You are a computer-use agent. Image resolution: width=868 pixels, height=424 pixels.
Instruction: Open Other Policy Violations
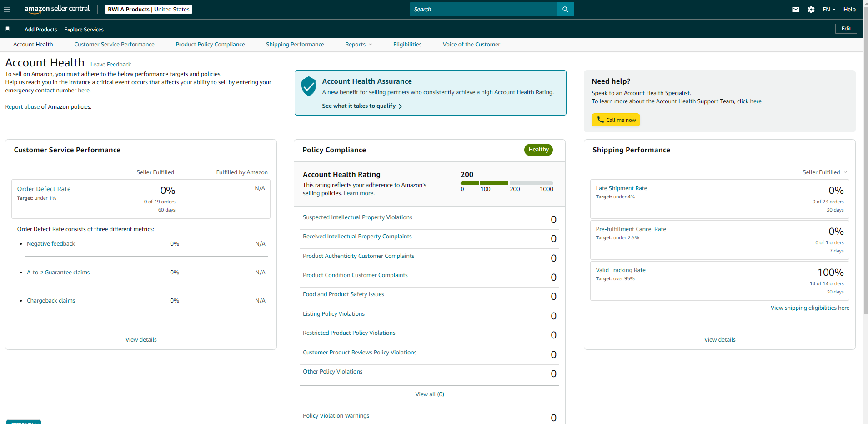333,372
